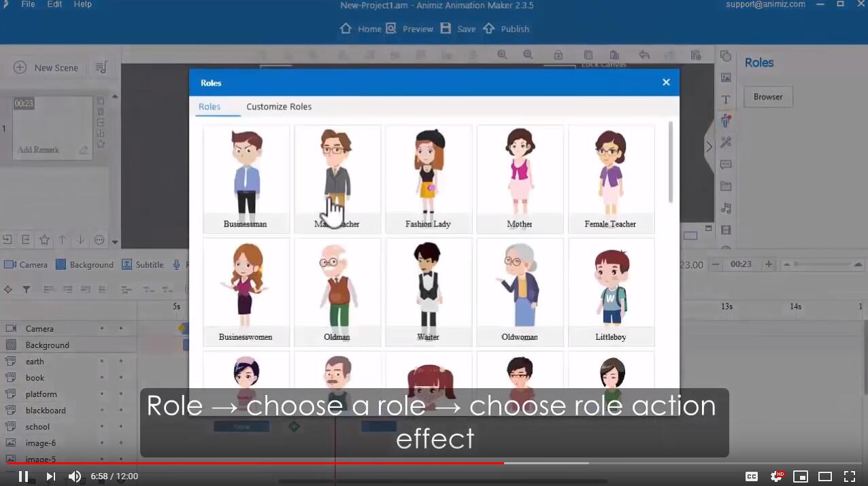Open the folder library icon in sidebar

(726, 186)
